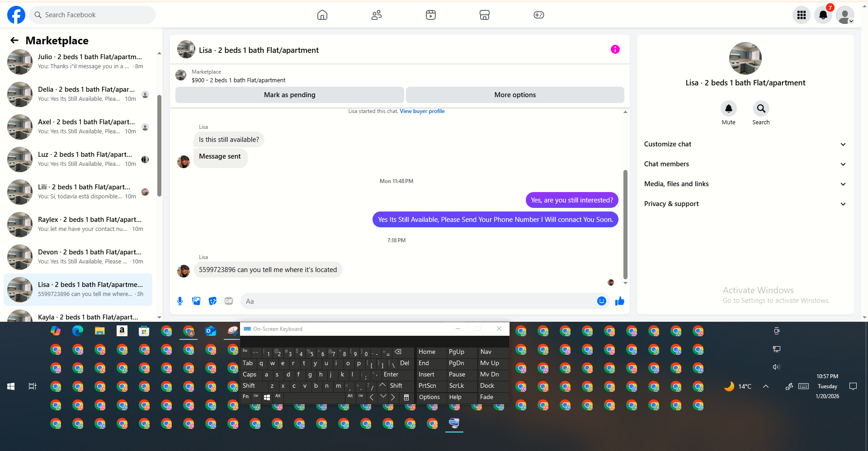Open the Marketplace storefront tab icon
This screenshot has width=868, height=451.
pyautogui.click(x=485, y=15)
